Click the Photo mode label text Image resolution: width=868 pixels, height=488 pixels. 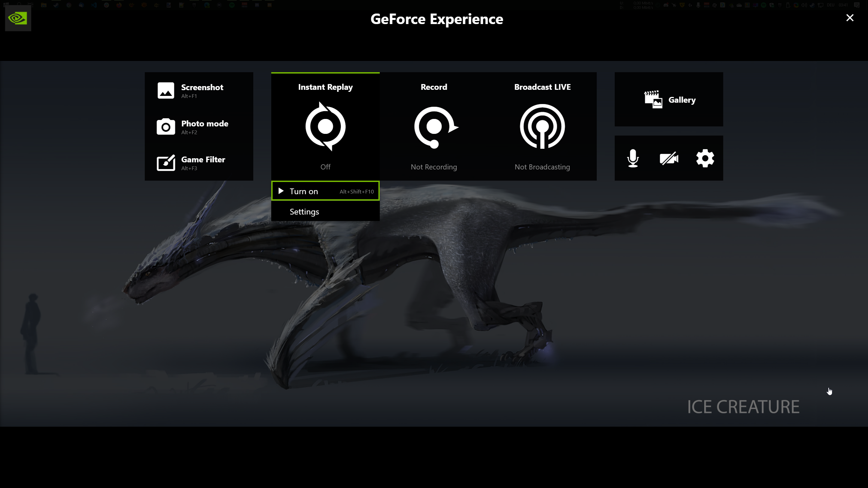point(205,124)
